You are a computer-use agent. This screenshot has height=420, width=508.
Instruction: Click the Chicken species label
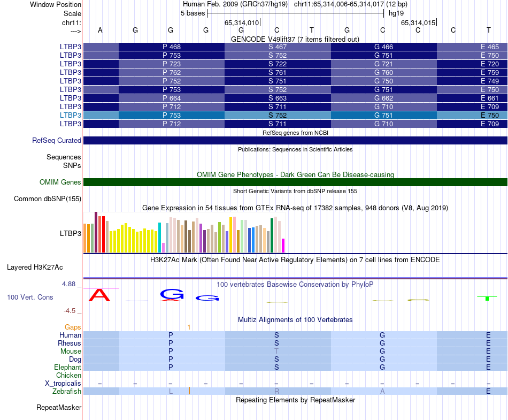[x=68, y=375]
